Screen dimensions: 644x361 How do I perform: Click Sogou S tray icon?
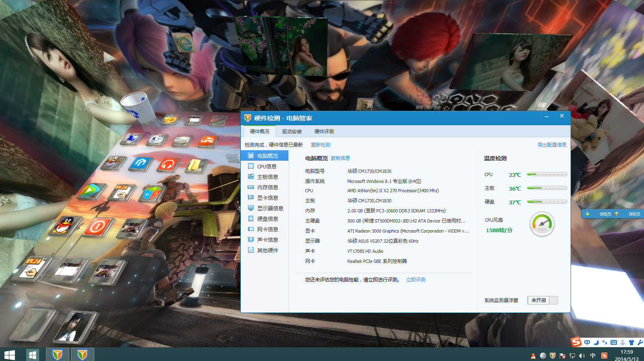[604, 356]
